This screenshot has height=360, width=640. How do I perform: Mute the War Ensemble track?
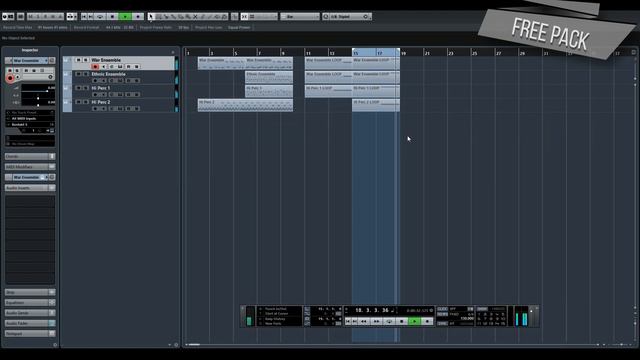click(x=78, y=60)
